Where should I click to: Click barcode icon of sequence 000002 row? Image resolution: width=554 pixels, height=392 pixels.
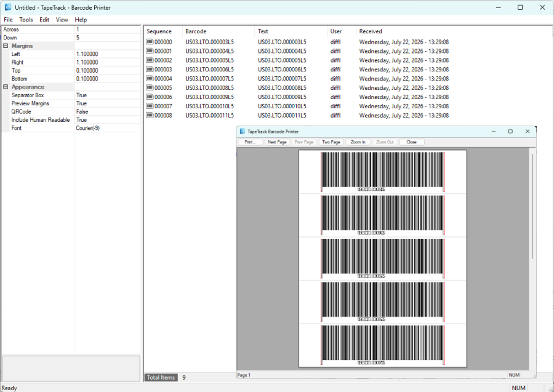[150, 60]
